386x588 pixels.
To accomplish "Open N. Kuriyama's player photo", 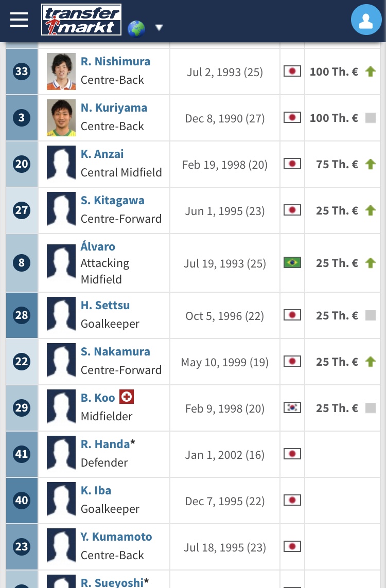I will pyautogui.click(x=61, y=118).
